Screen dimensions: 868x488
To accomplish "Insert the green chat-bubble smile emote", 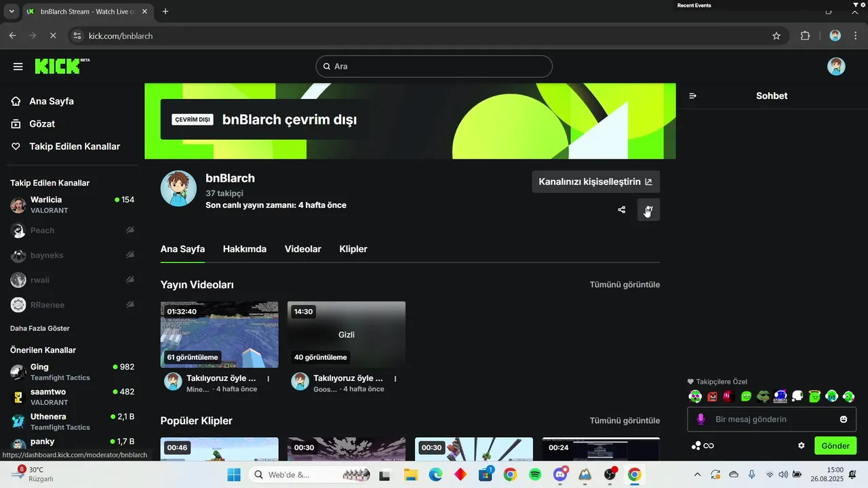I will (x=746, y=396).
